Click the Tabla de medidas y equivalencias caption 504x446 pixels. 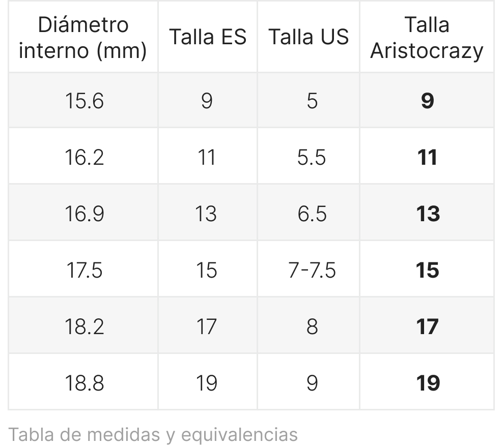point(153,435)
